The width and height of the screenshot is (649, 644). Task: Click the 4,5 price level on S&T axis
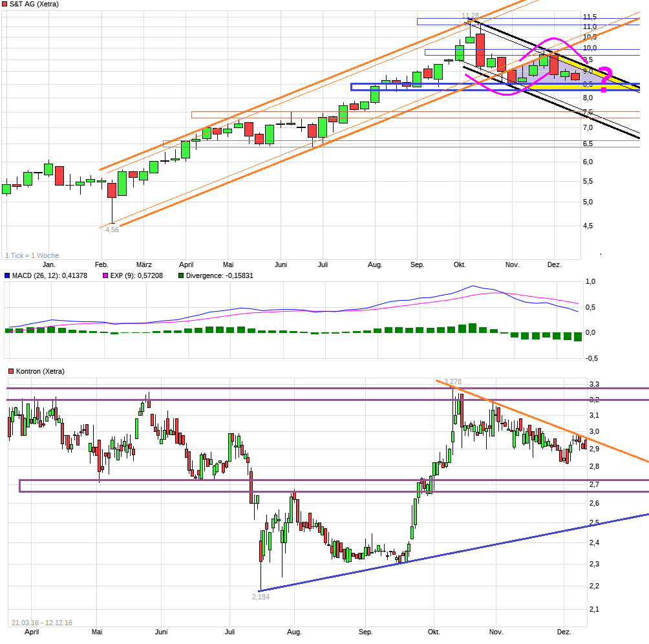pos(588,226)
